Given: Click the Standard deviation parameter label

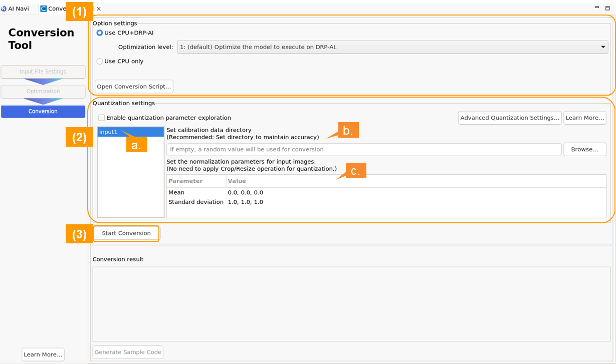Looking at the screenshot, I should [196, 202].
